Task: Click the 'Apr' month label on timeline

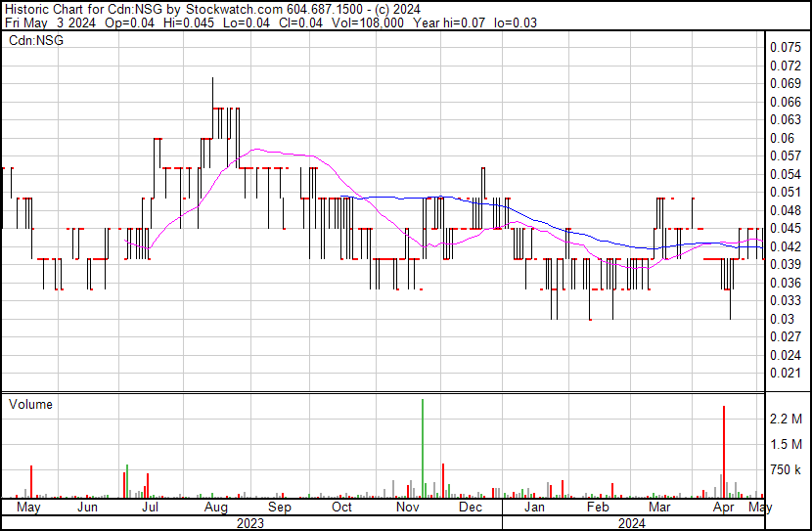Action: pyautogui.click(x=723, y=508)
